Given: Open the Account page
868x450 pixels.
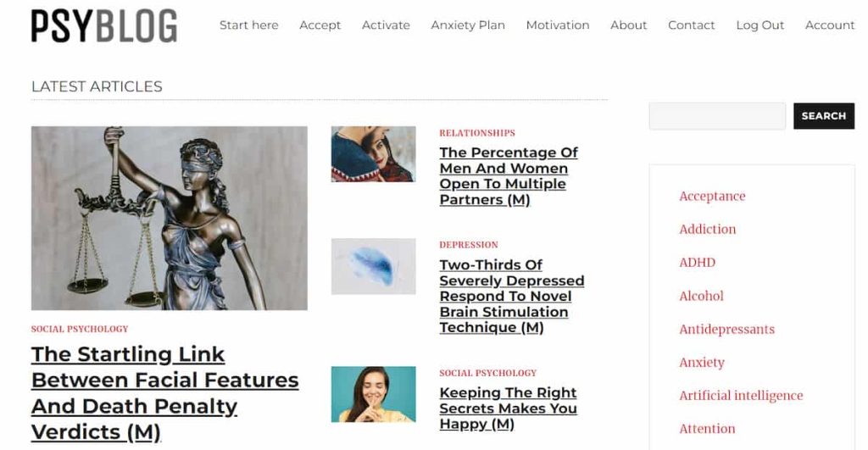Looking at the screenshot, I should [829, 25].
